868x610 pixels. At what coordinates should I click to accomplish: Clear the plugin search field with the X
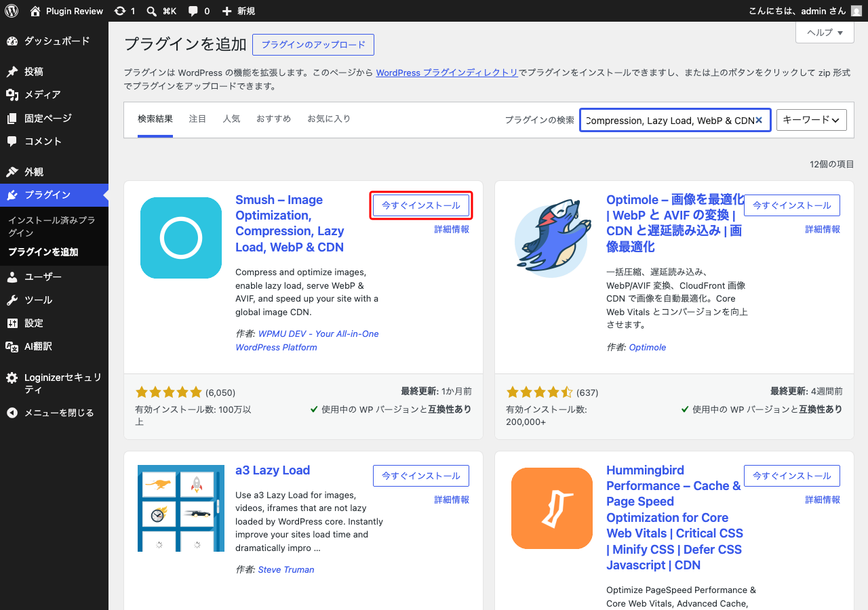point(759,120)
